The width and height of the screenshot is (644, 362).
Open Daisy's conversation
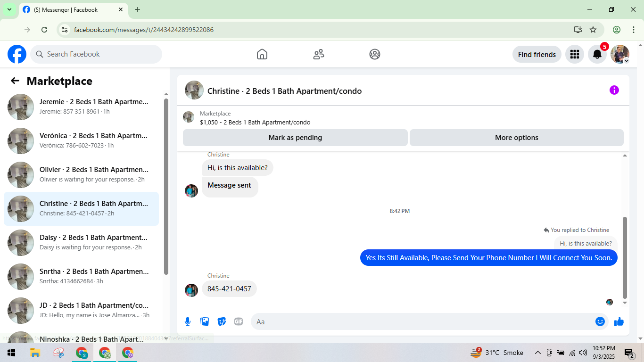[x=81, y=243]
